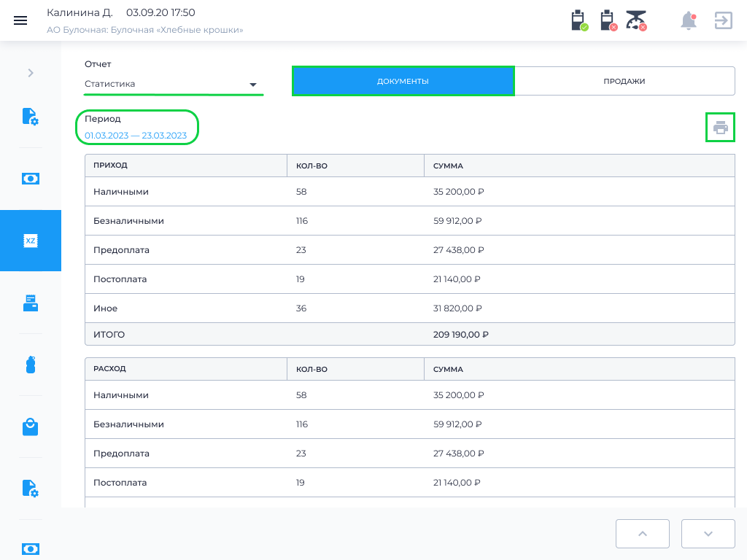Image resolution: width=747 pixels, height=560 pixels.
Task: Open the Отчет dropdown showing Статистика
Action: pos(172,84)
